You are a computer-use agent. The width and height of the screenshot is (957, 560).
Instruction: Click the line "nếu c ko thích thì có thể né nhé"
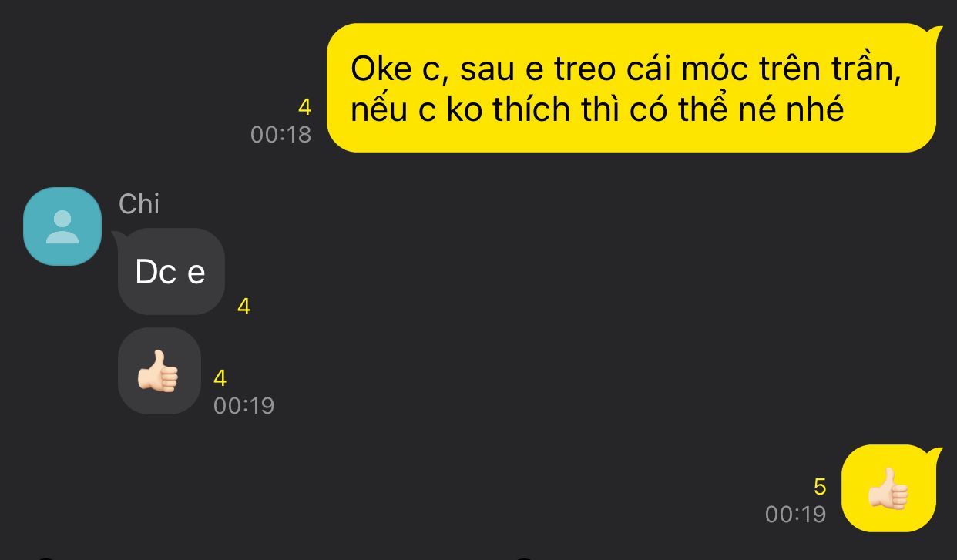597,110
